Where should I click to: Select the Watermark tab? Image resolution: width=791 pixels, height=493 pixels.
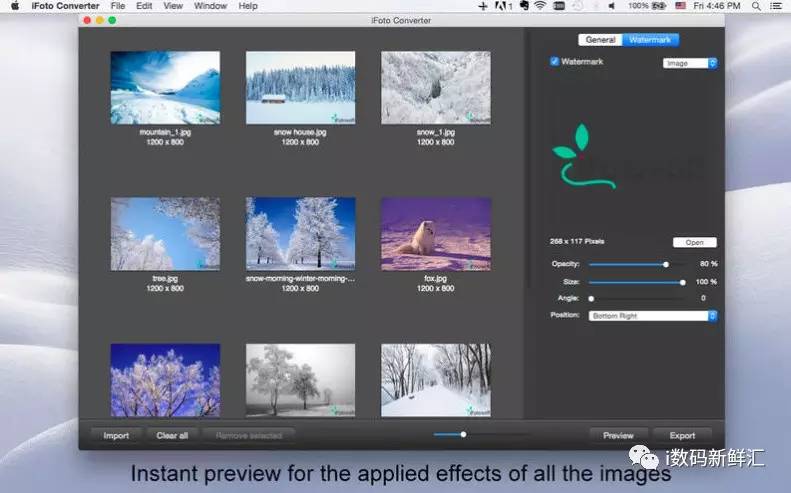coord(650,40)
